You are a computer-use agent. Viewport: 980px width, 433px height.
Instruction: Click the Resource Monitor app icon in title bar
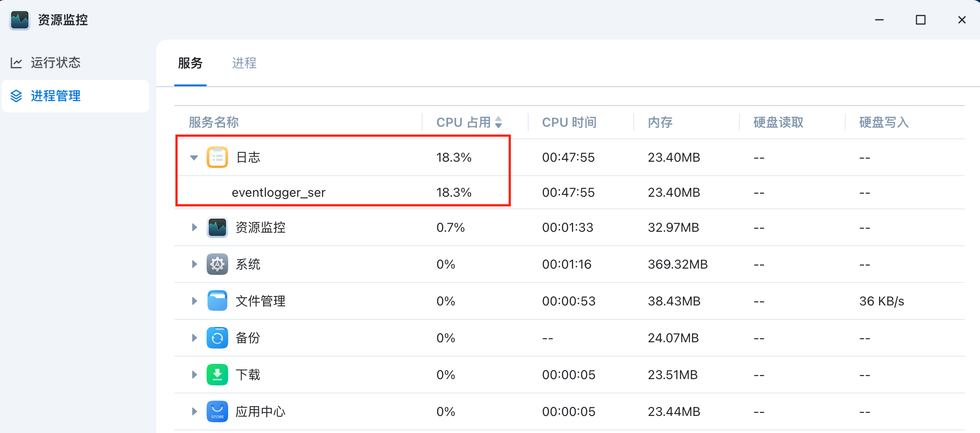[x=20, y=20]
